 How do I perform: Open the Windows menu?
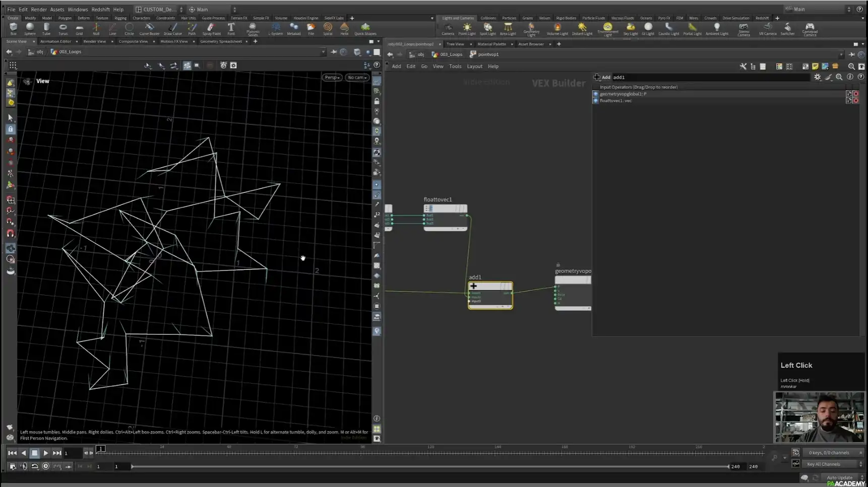pos(78,9)
